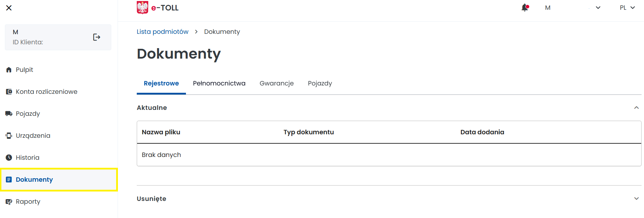Collapse the Aktualne section

point(636,108)
